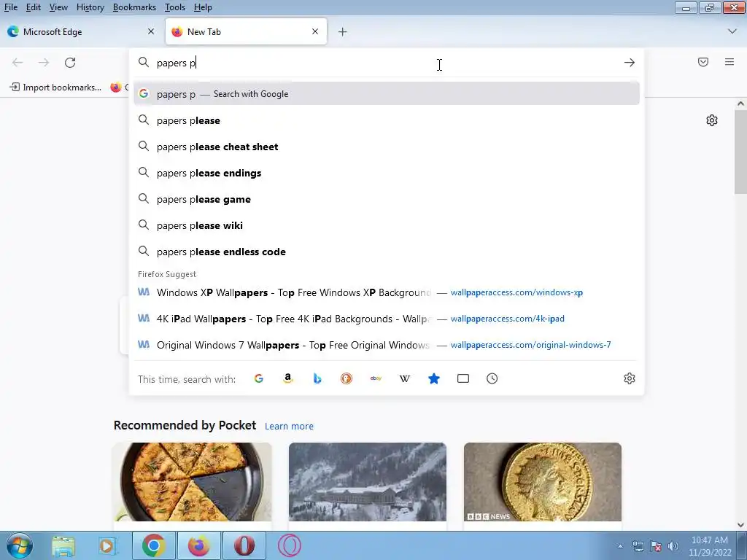The width and height of the screenshot is (747, 560).
Task: Open Opera GX browser taskbar icon
Action: point(289,545)
